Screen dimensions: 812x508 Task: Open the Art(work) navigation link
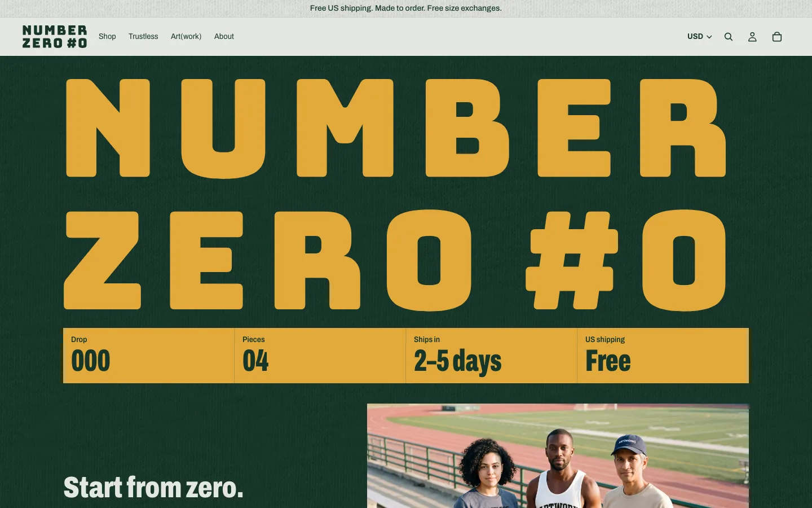coord(186,37)
